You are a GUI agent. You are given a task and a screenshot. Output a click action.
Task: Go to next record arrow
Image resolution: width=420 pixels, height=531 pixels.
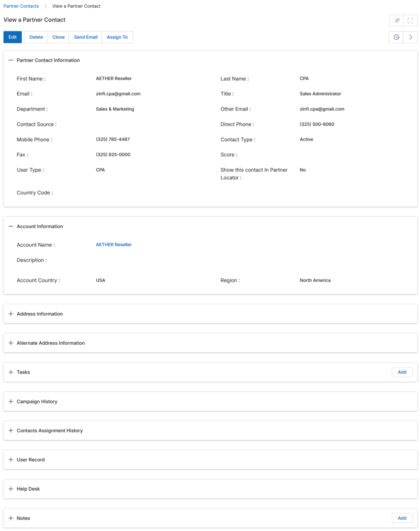(410, 37)
